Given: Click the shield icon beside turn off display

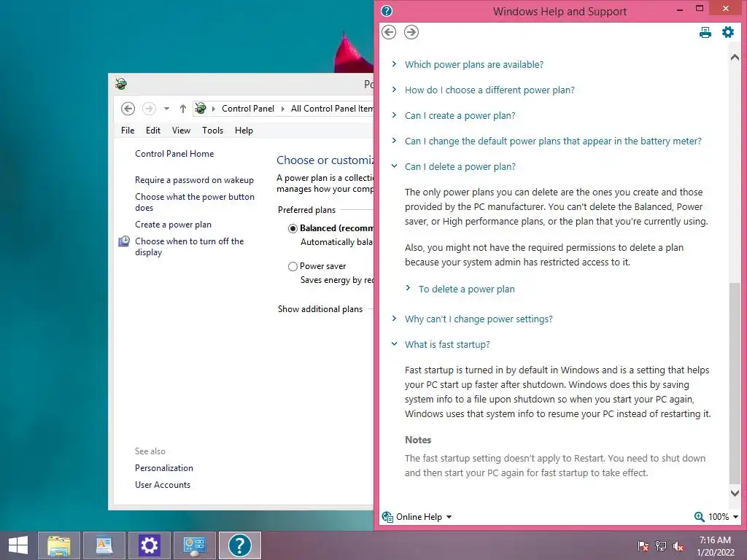Looking at the screenshot, I should click(x=124, y=241).
